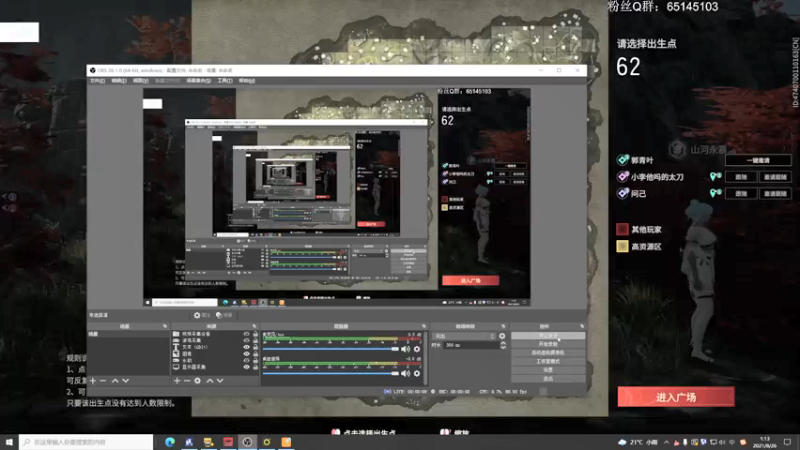Screen dimensions: 800x450
Task: Open the 文件(F) menu in OBS
Action: pyautogui.click(x=97, y=81)
